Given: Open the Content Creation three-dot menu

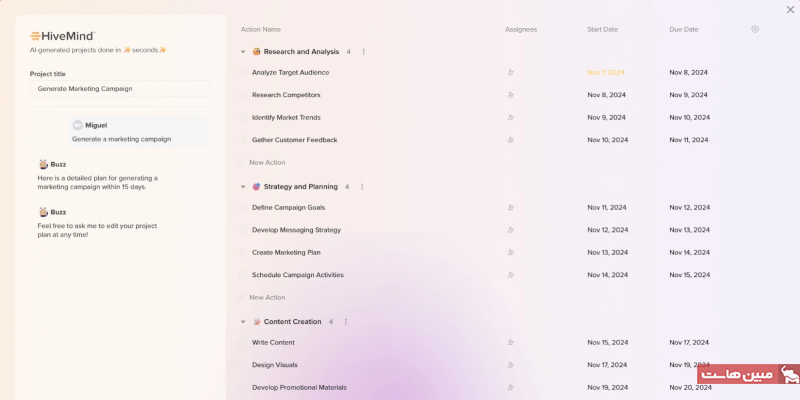Looking at the screenshot, I should (x=346, y=322).
